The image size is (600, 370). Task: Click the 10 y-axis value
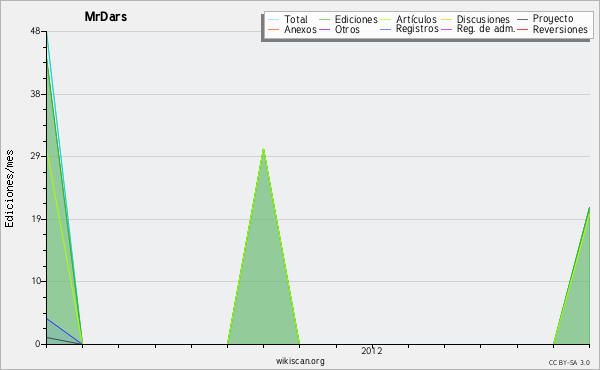[x=36, y=281]
